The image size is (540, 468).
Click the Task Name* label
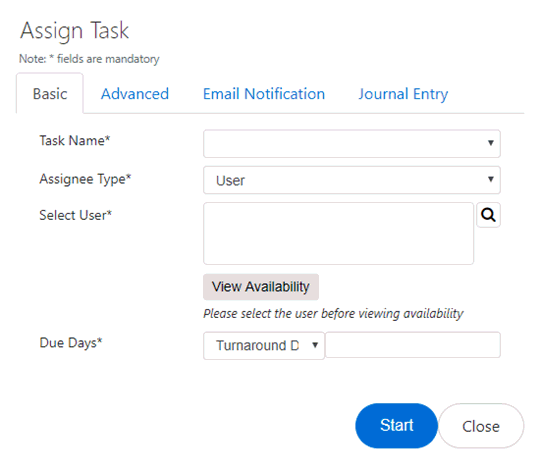(75, 141)
